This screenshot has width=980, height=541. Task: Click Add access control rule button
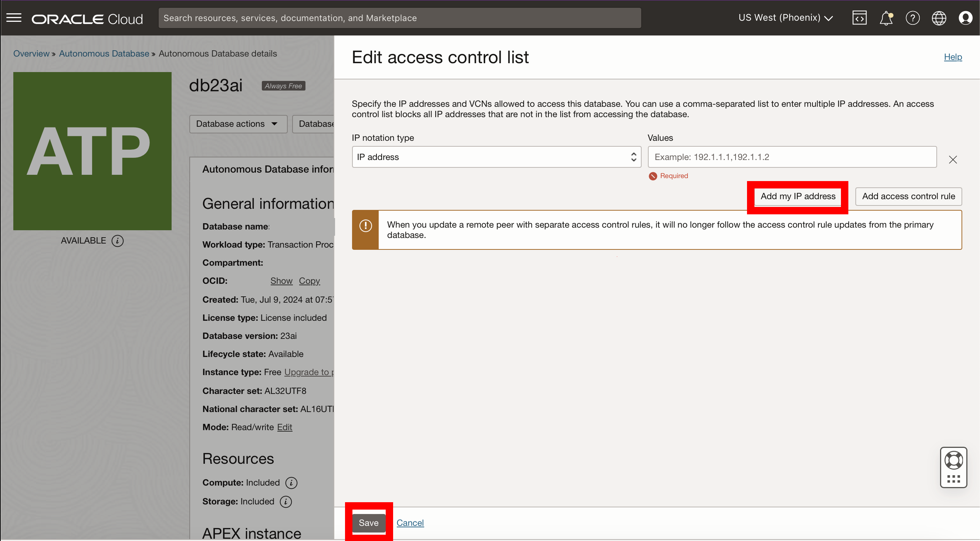click(x=909, y=197)
